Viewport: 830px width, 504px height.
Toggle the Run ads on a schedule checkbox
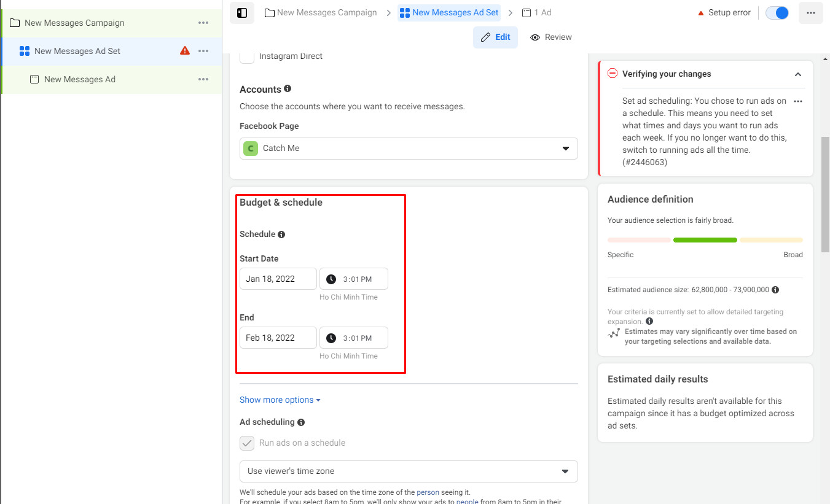(x=247, y=443)
